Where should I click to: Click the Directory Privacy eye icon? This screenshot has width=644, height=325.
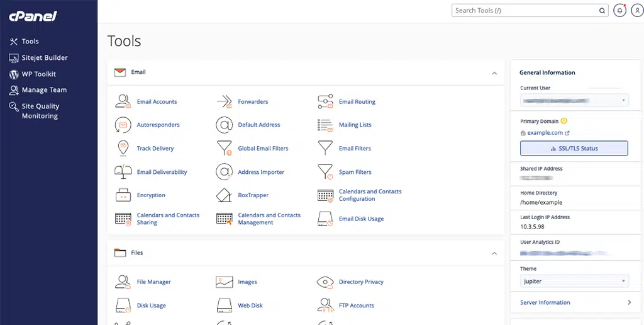tap(325, 282)
